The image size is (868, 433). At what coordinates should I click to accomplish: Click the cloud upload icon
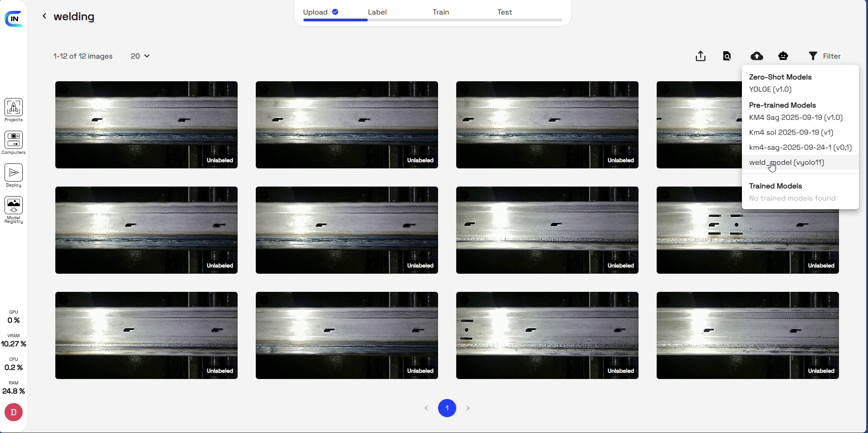click(756, 56)
